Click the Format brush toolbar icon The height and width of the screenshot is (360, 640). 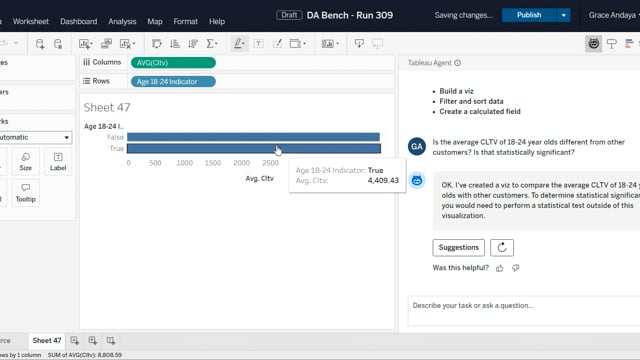click(277, 44)
